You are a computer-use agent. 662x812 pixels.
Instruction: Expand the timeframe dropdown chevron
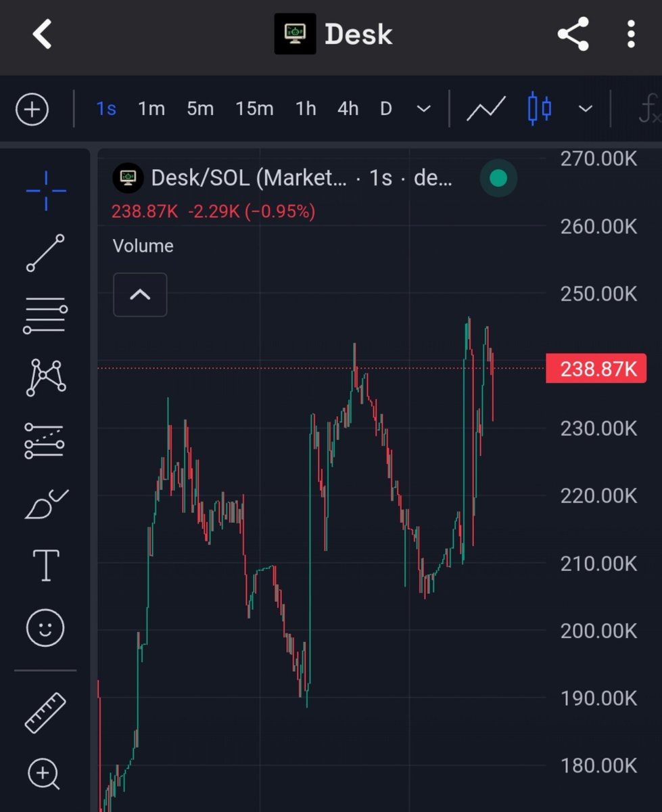tap(424, 109)
